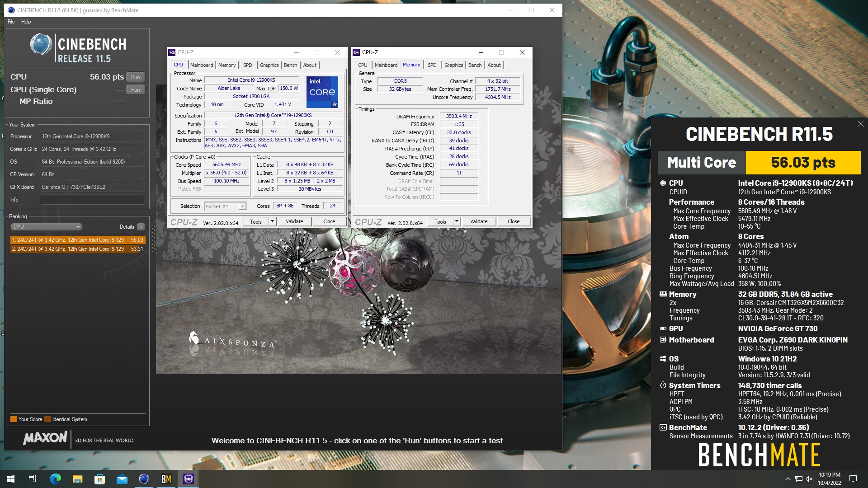This screenshot has height=488, width=868.
Task: Select ranking entry with score 56.03
Action: 78,240
